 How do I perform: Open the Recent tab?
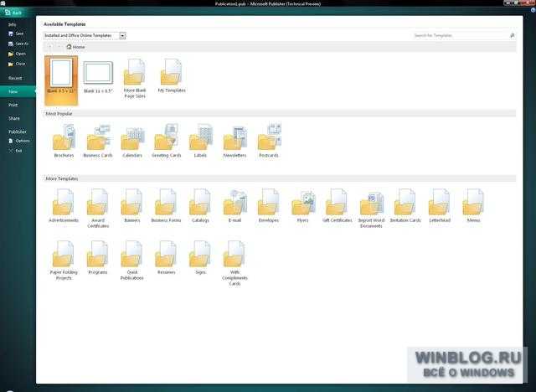point(15,78)
